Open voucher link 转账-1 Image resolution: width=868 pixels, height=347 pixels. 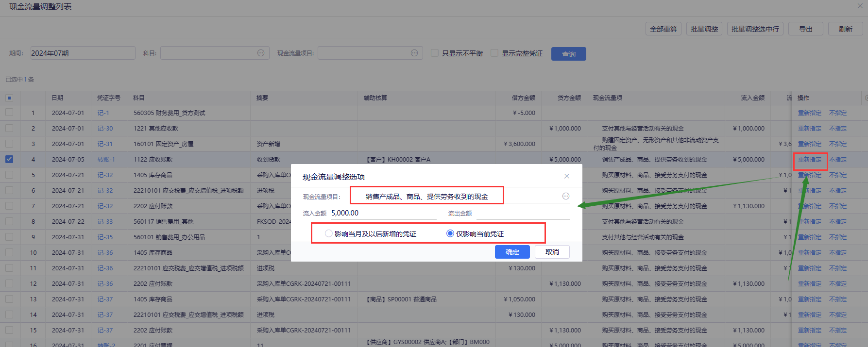tap(106, 160)
